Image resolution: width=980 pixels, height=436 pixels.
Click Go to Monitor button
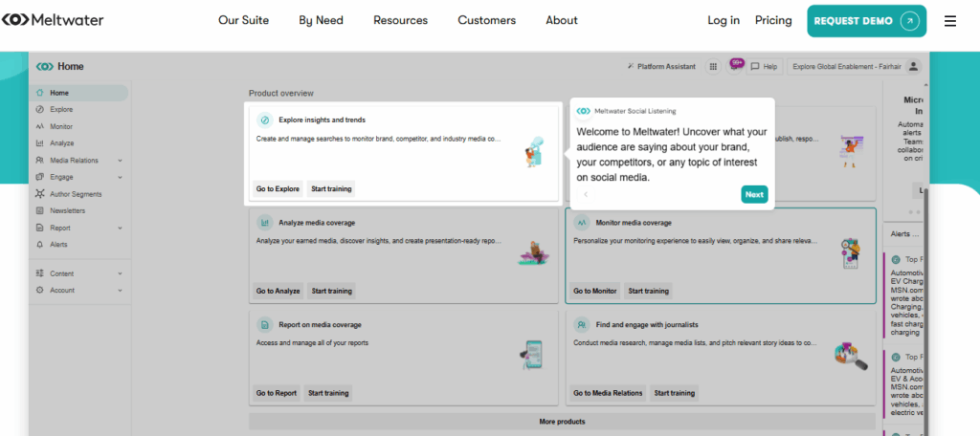pyautogui.click(x=595, y=291)
